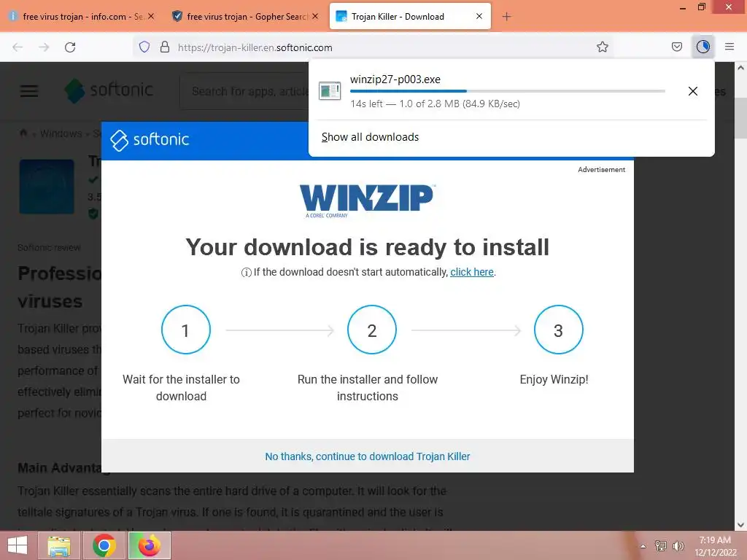Click Show all downloads
747x560 pixels.
pyautogui.click(x=370, y=137)
